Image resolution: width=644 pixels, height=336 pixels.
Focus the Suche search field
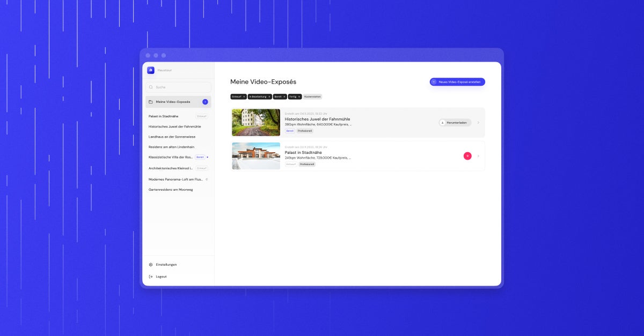pyautogui.click(x=178, y=87)
